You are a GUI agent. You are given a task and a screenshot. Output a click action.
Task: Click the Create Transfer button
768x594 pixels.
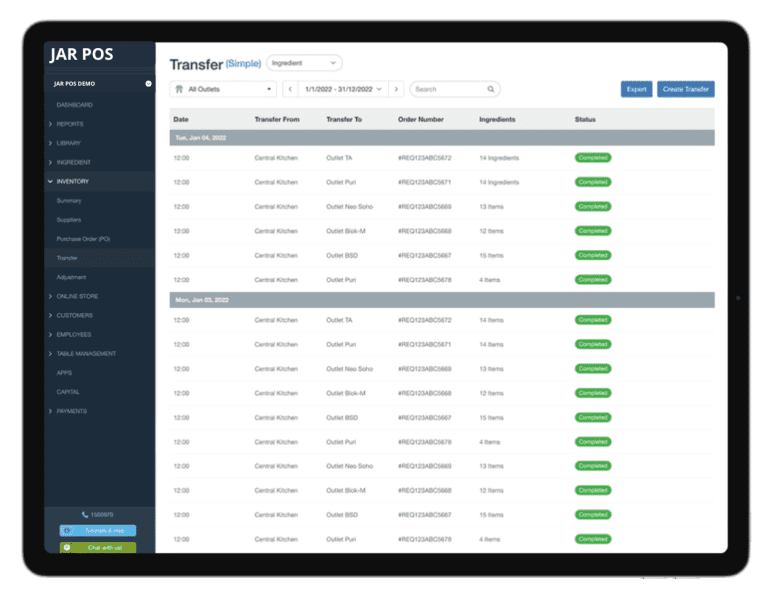tap(685, 89)
